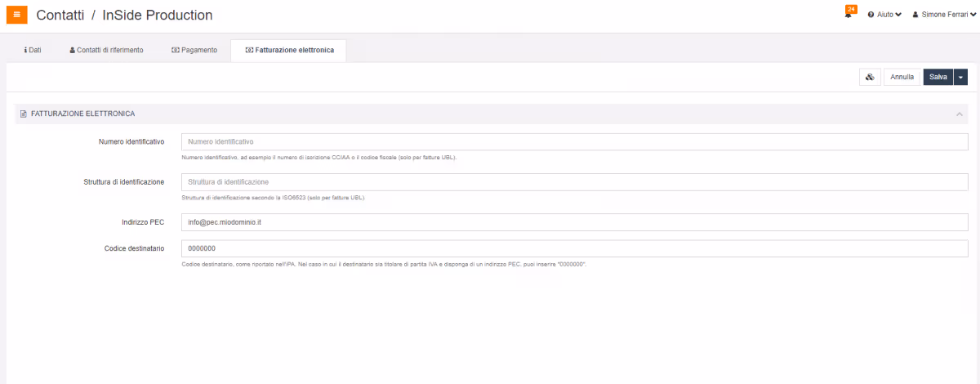The width and height of the screenshot is (980, 384).
Task: Open the Salva split-button dropdown arrow
Action: click(961, 77)
